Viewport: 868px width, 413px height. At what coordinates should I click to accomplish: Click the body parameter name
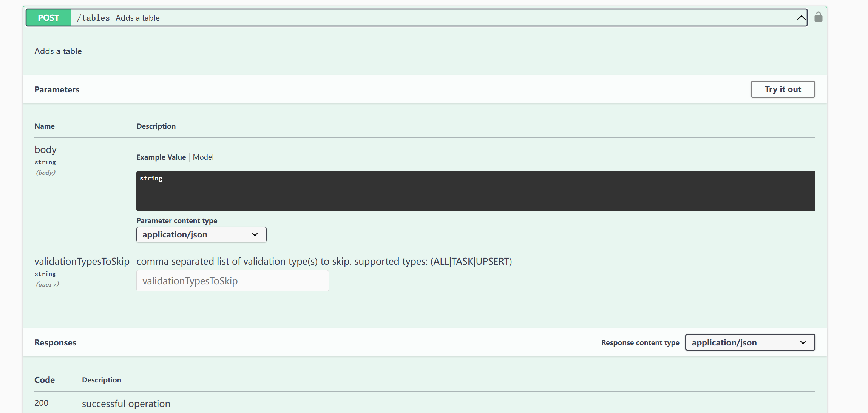click(45, 149)
